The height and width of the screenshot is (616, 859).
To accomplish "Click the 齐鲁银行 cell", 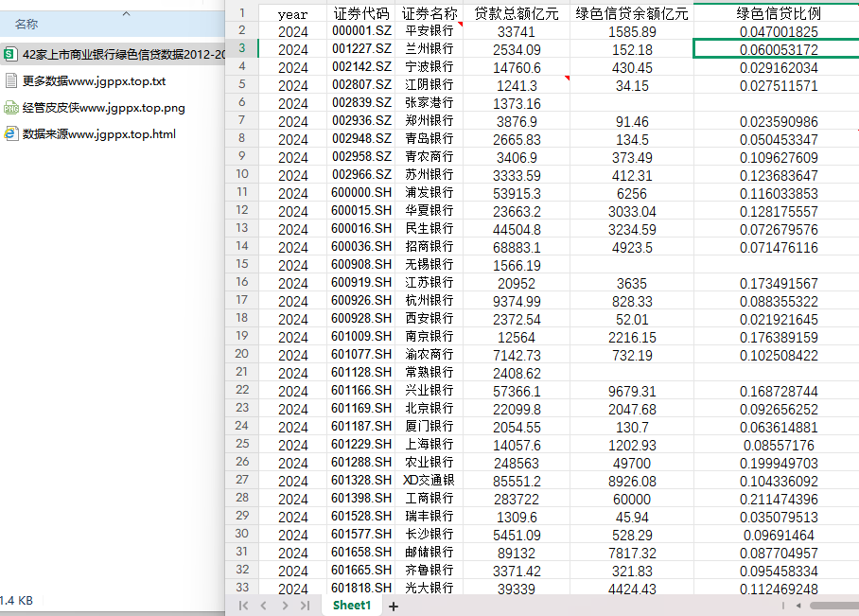I will (x=429, y=571).
